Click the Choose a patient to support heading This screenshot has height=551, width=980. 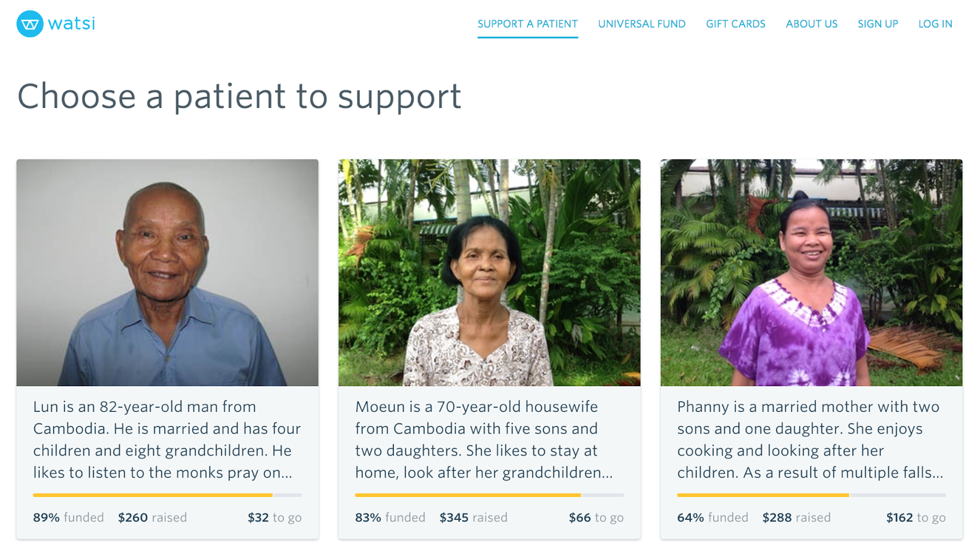[x=239, y=96]
